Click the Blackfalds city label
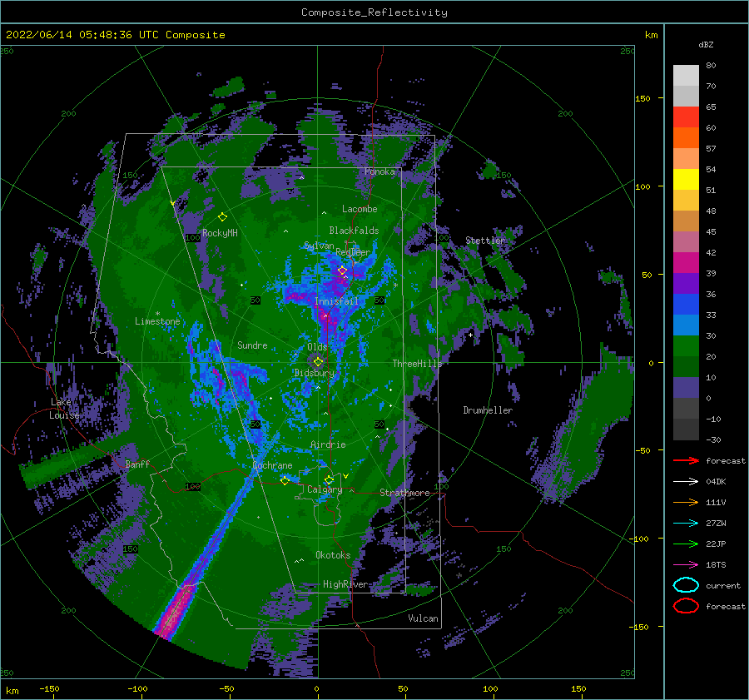 pyautogui.click(x=354, y=231)
